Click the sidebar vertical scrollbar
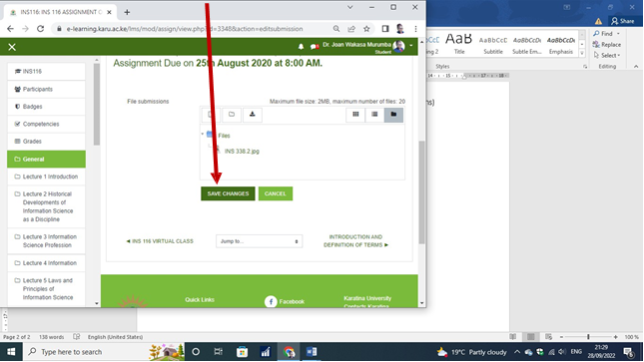 [97, 105]
